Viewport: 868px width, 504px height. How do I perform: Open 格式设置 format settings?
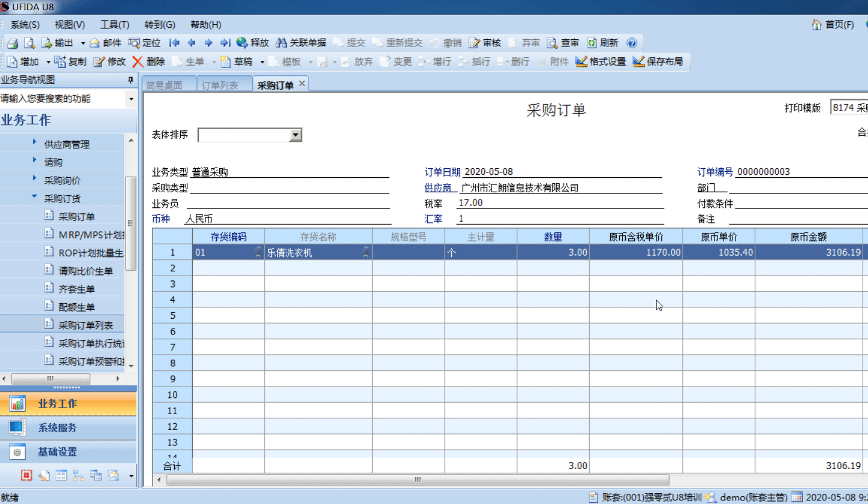coord(601,61)
